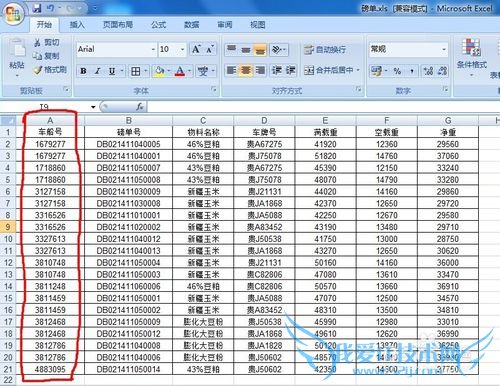Activate the 格式刷 format painter

click(x=50, y=69)
